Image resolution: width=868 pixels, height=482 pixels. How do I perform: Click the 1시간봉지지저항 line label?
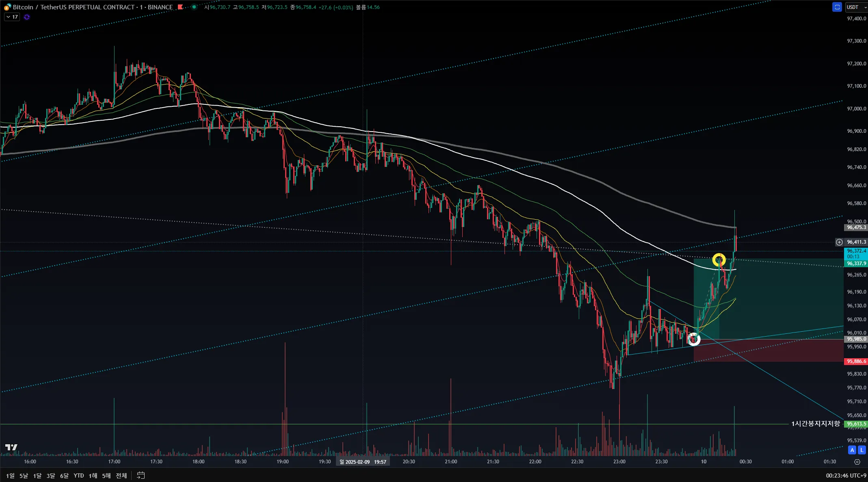click(816, 424)
